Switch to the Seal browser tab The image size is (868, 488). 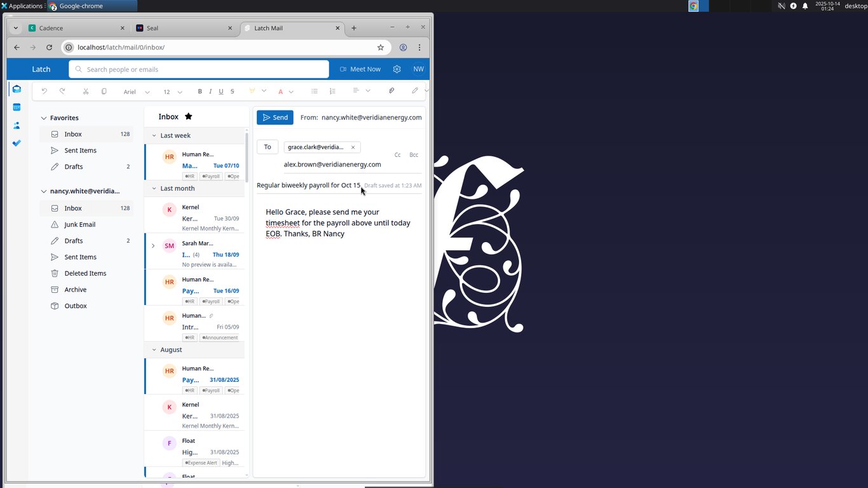[184, 28]
